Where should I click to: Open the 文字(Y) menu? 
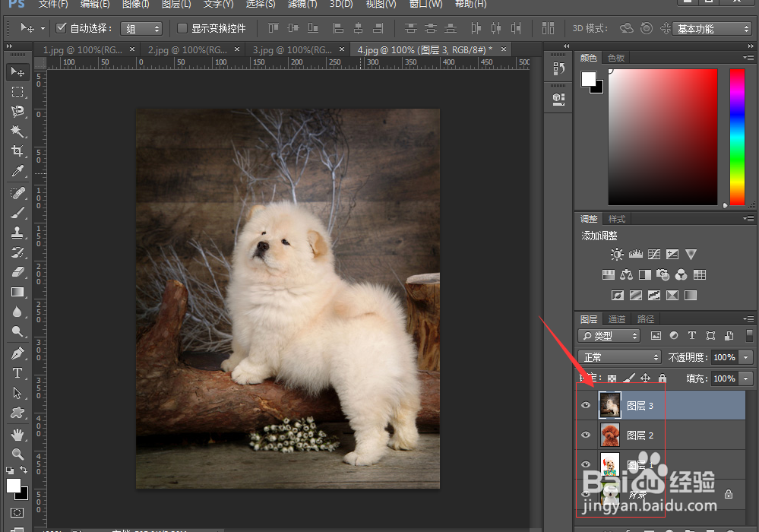(x=218, y=4)
